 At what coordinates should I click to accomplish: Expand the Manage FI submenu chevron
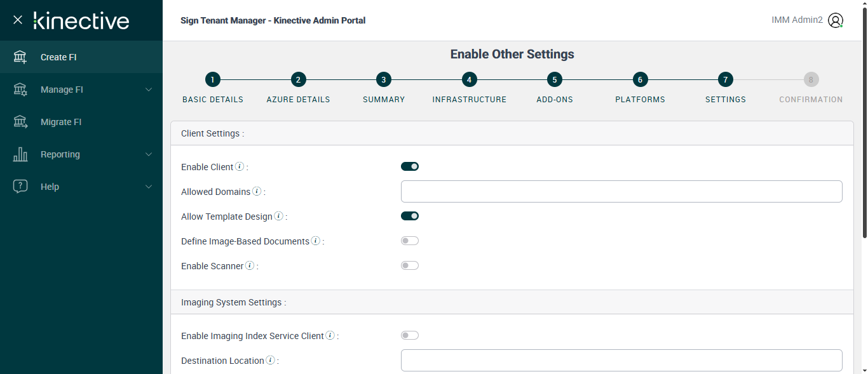tap(149, 90)
